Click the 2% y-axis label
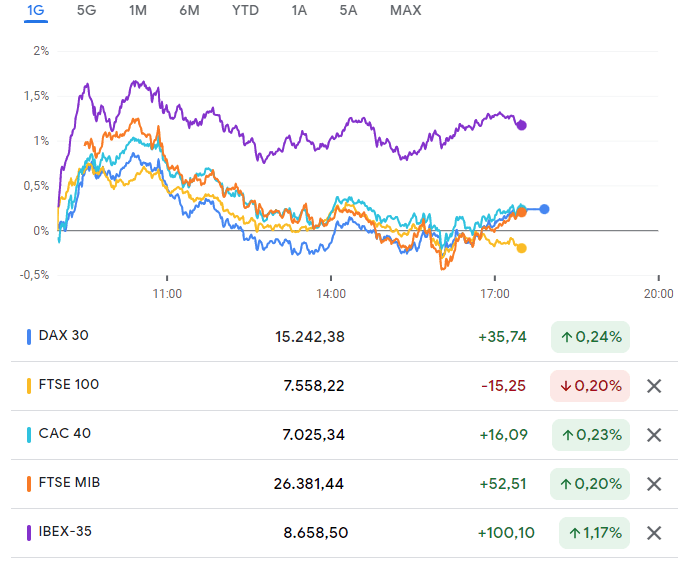692x565 pixels. tap(41, 51)
